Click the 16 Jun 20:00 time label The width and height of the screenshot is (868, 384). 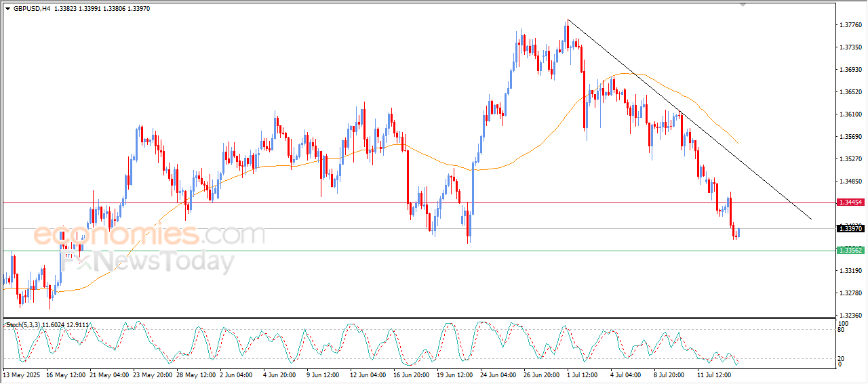[413, 374]
